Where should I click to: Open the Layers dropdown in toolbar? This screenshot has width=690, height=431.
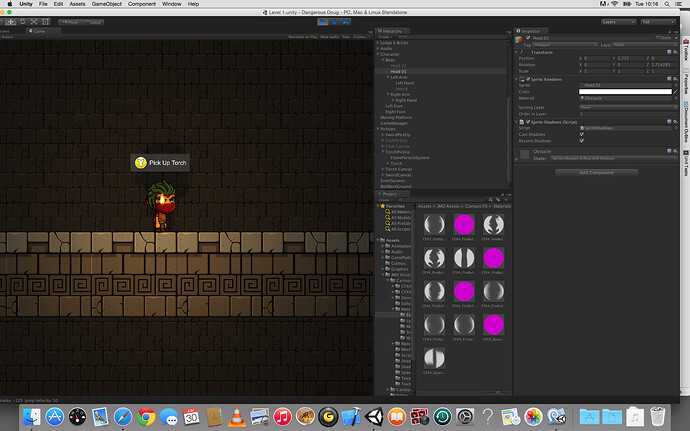tap(618, 22)
